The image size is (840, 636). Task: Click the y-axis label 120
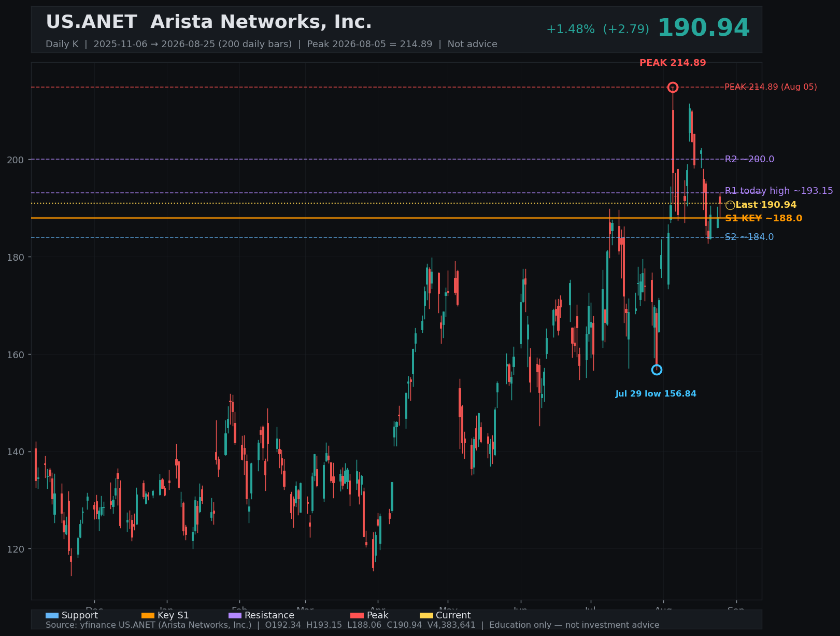pyautogui.click(x=16, y=549)
